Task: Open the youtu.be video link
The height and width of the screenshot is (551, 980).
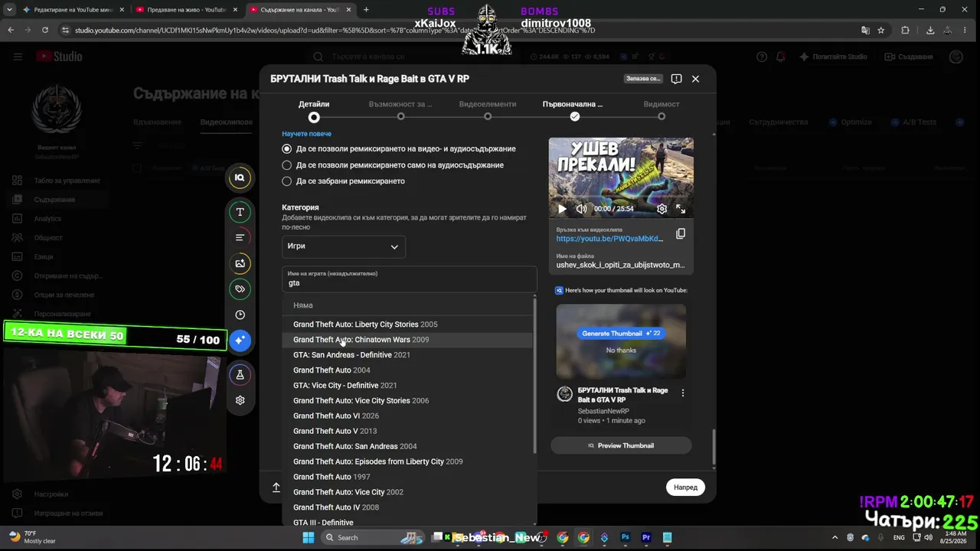Action: coord(609,239)
